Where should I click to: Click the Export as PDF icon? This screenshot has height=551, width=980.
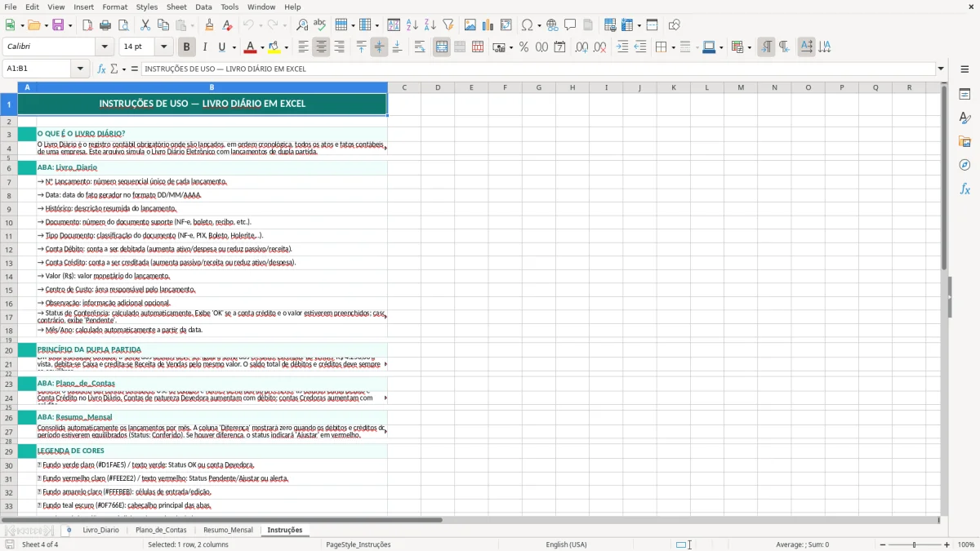click(x=87, y=25)
